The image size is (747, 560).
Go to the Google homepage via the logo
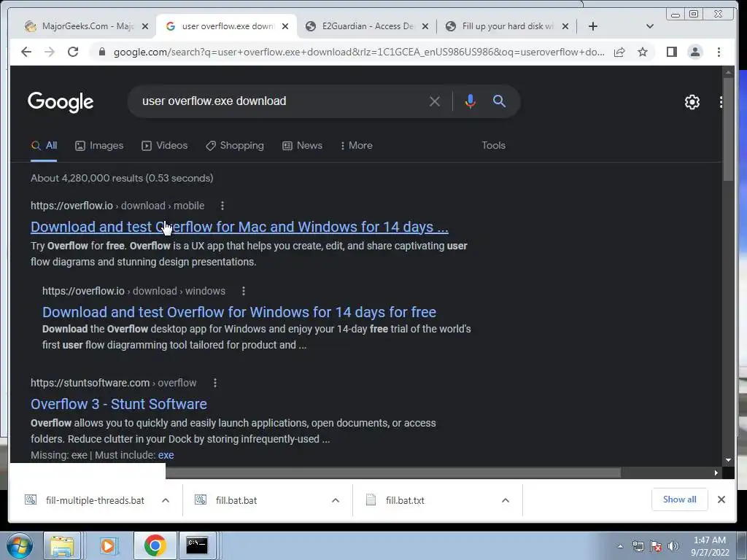tap(61, 102)
